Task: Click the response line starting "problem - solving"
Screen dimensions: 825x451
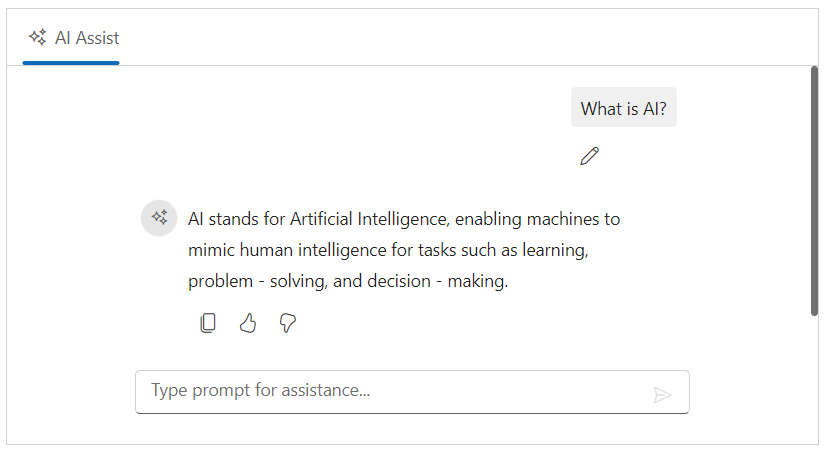Action: (348, 282)
